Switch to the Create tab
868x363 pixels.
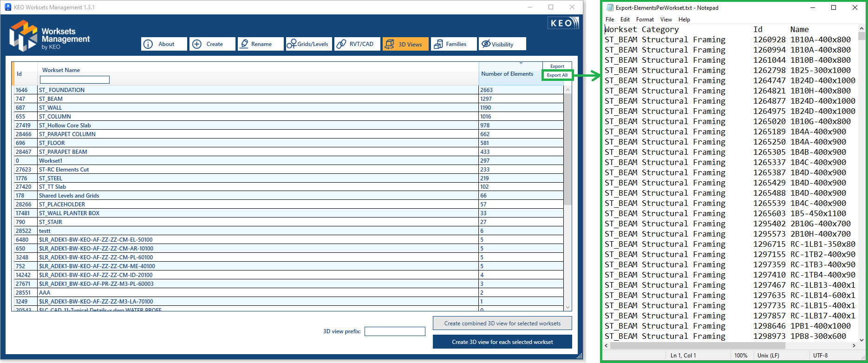(x=212, y=44)
